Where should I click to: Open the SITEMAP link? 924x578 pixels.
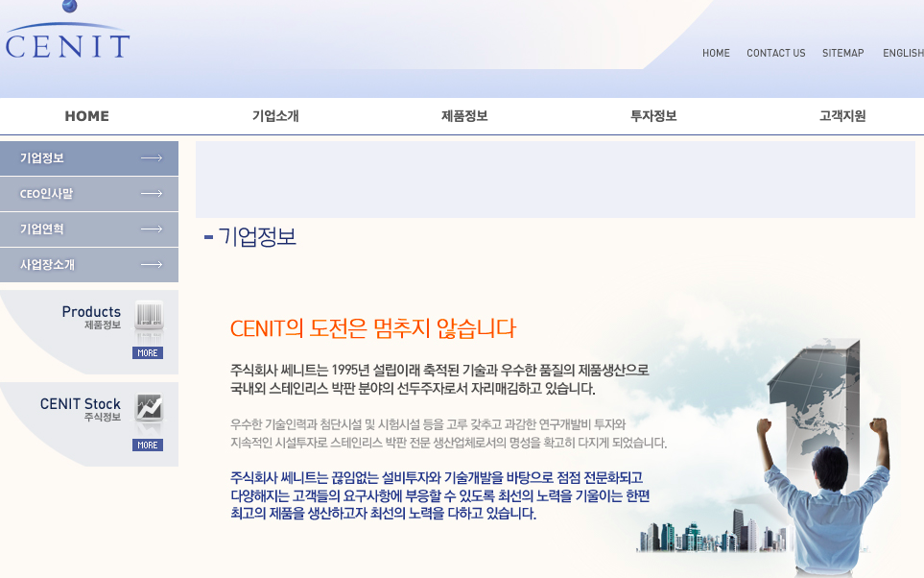[842, 53]
